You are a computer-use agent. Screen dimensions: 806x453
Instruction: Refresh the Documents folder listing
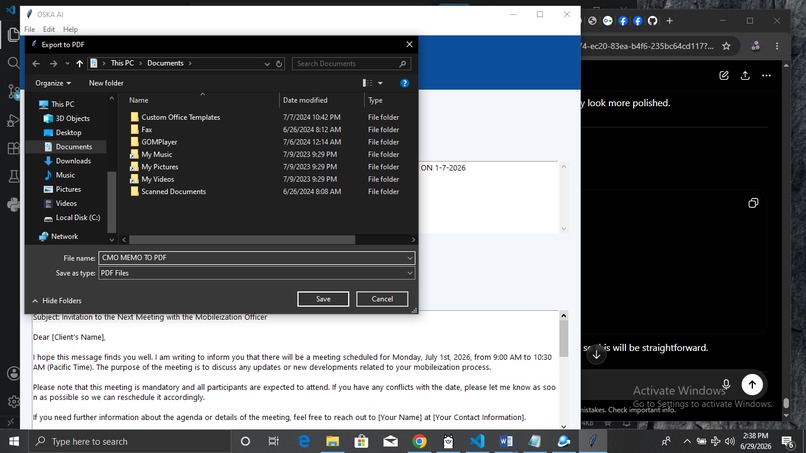279,64
